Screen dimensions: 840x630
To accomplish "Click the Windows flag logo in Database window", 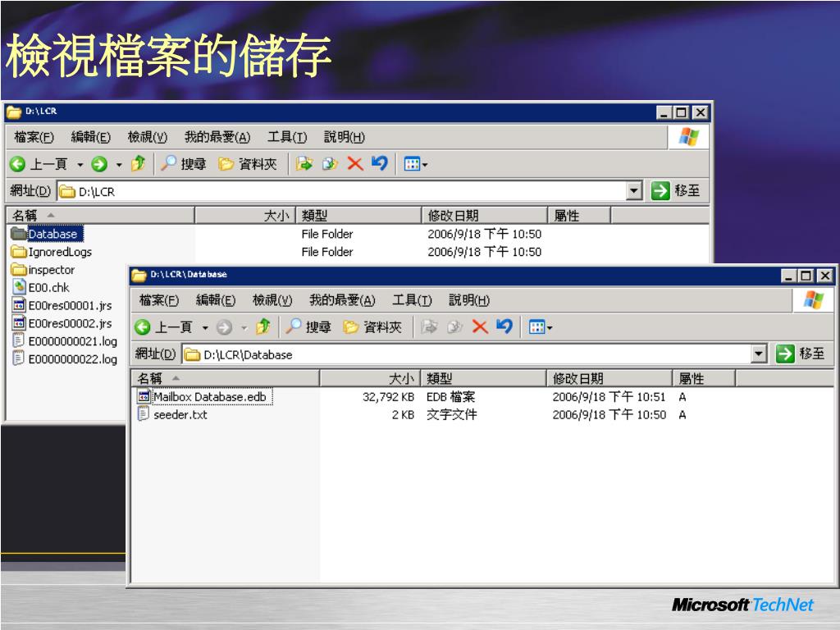I will 813,300.
